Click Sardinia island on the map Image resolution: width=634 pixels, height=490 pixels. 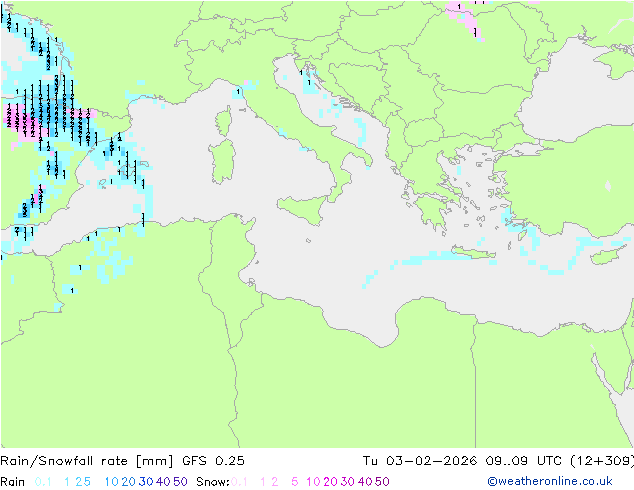222,162
